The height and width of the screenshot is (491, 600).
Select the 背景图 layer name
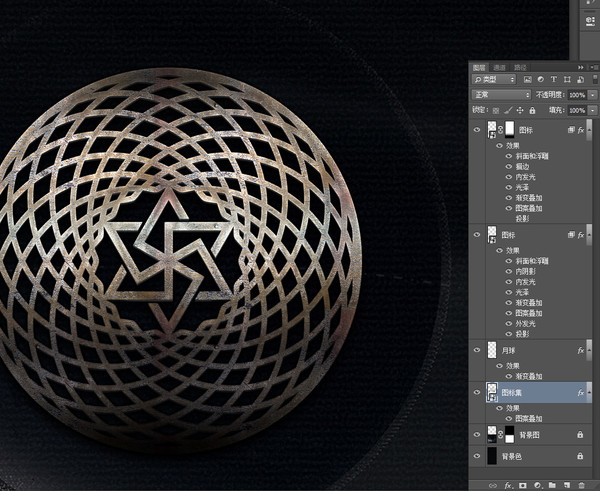[529, 435]
